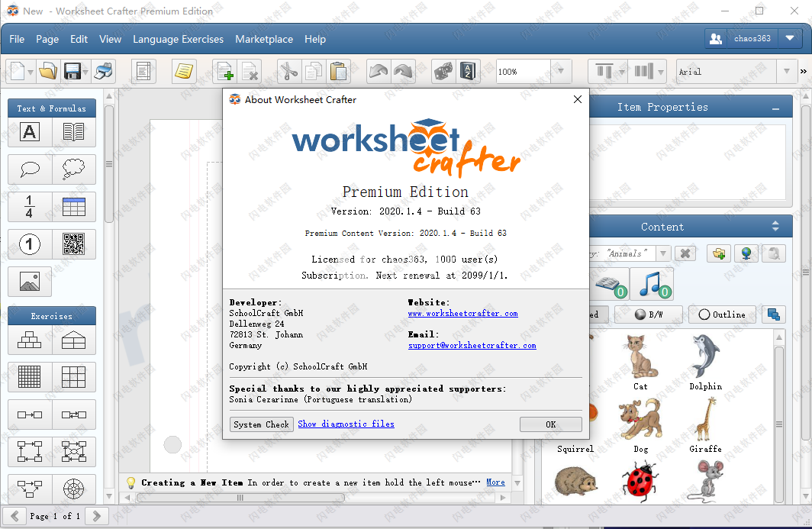This screenshot has height=529, width=812.
Task: Open the Animals category dropdown
Action: pos(663,253)
